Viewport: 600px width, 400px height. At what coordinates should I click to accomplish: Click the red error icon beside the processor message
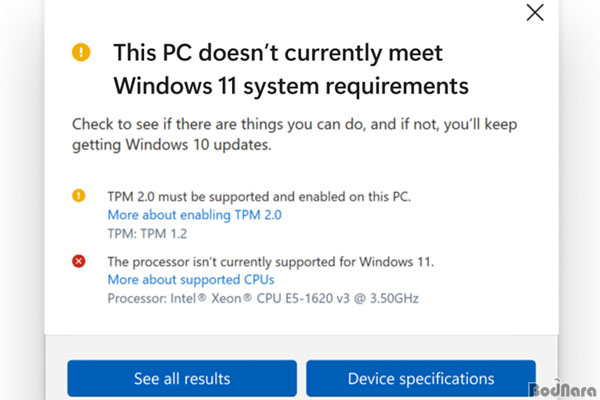79,261
